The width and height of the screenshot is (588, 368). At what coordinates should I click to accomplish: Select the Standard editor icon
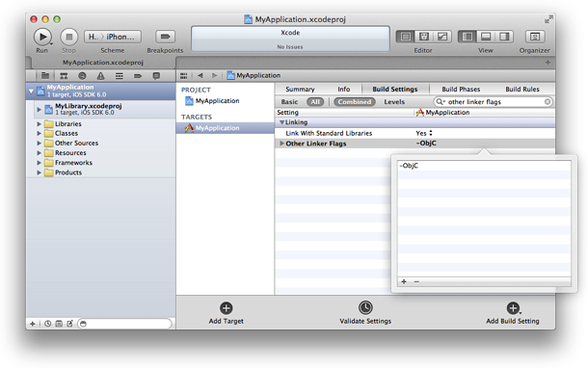point(406,37)
